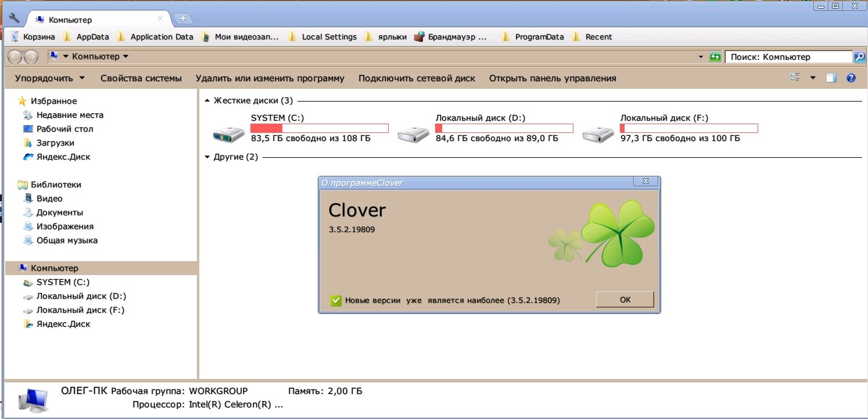868x419 pixels.
Task: Close the Компьютер tab
Action: [x=161, y=19]
